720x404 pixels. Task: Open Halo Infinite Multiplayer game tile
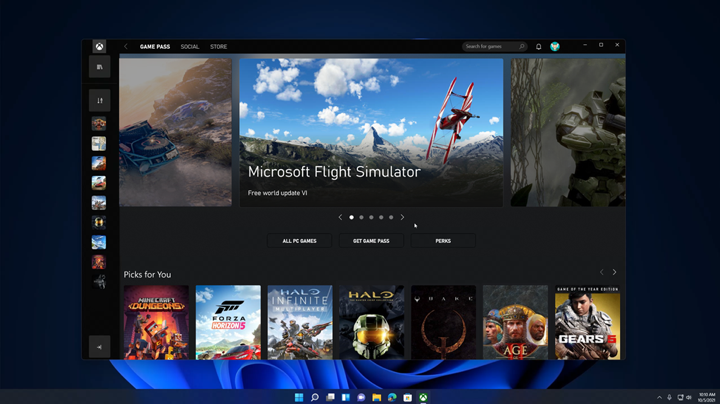(300, 322)
